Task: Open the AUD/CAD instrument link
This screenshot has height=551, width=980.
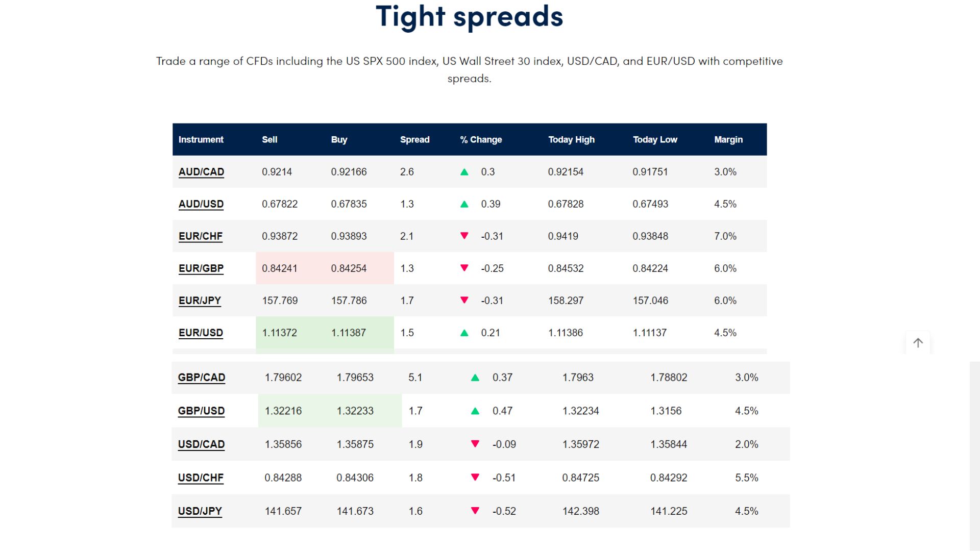Action: pyautogui.click(x=201, y=172)
